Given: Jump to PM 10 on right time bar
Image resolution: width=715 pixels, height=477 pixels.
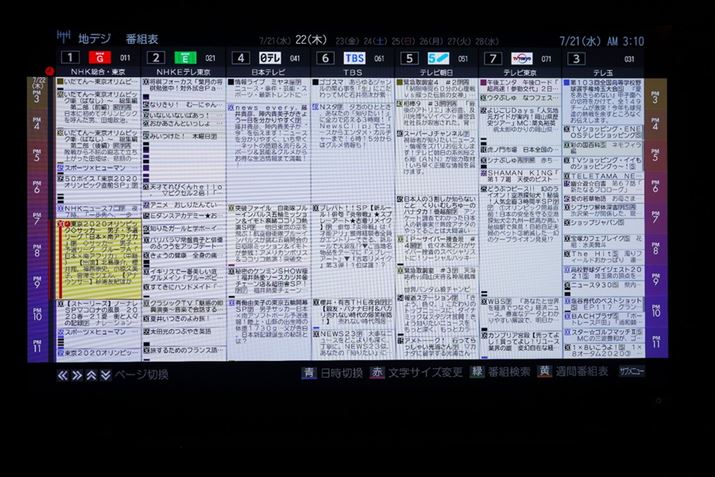Looking at the screenshot, I should coord(656,314).
